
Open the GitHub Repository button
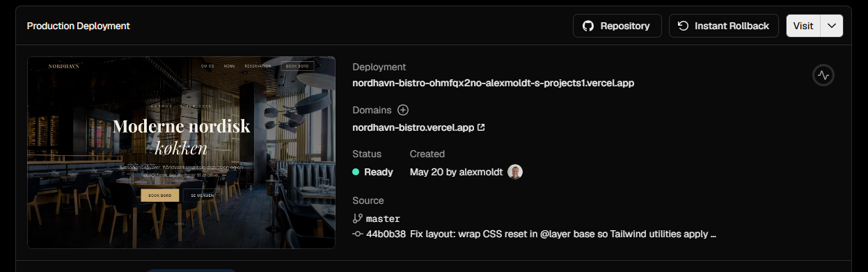[x=617, y=26]
